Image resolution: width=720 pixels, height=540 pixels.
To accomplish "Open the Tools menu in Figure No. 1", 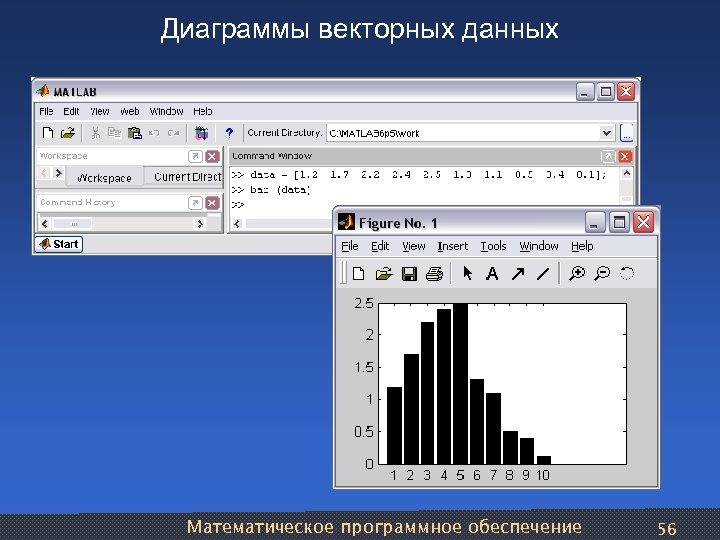I will click(493, 247).
